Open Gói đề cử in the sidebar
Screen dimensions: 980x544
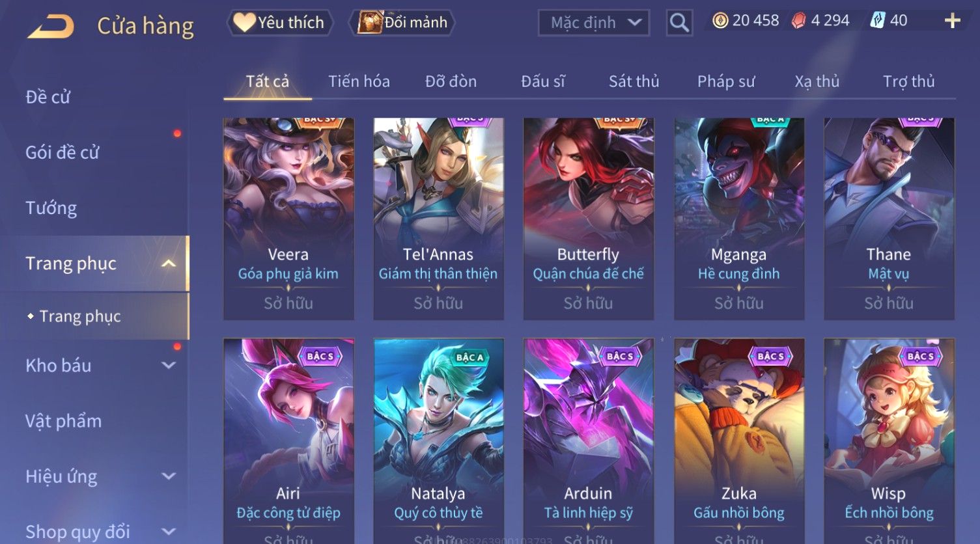(x=63, y=152)
